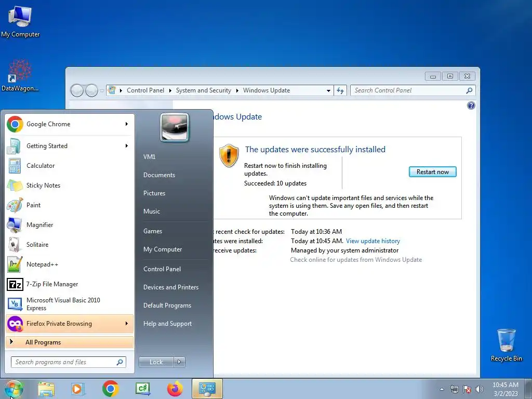Screen dimensions: 532x399
Task: Expand Firefox Private Browsing submenu arrow
Action: pos(127,323)
